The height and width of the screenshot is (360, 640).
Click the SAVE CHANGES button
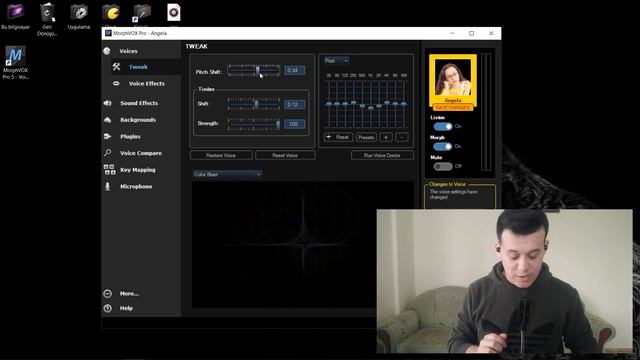pos(453,107)
